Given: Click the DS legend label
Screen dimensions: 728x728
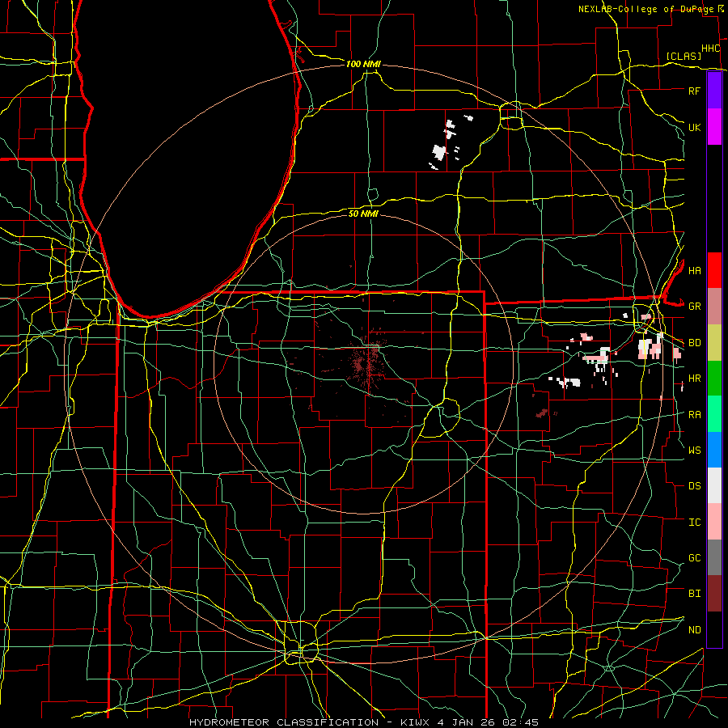Looking at the screenshot, I should [694, 486].
